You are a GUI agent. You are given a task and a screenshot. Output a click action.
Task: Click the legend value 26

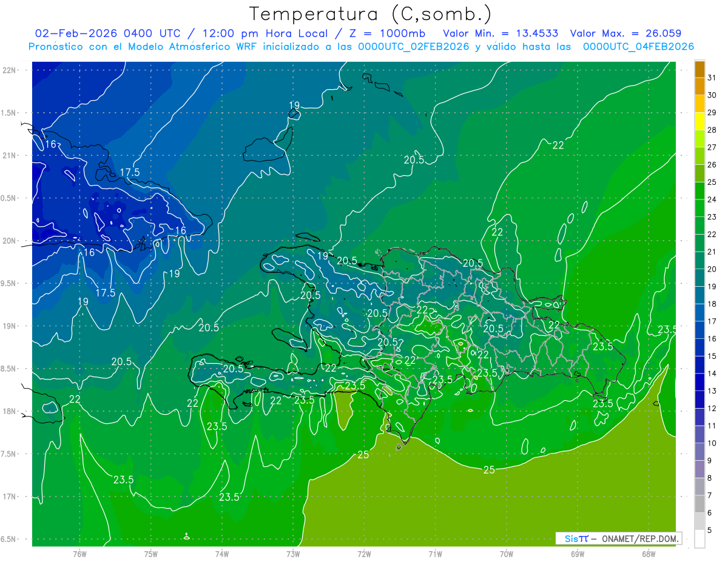[x=712, y=165]
